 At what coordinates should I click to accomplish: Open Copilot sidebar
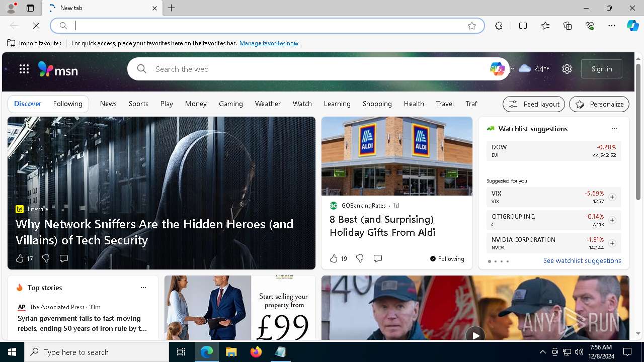point(632,26)
